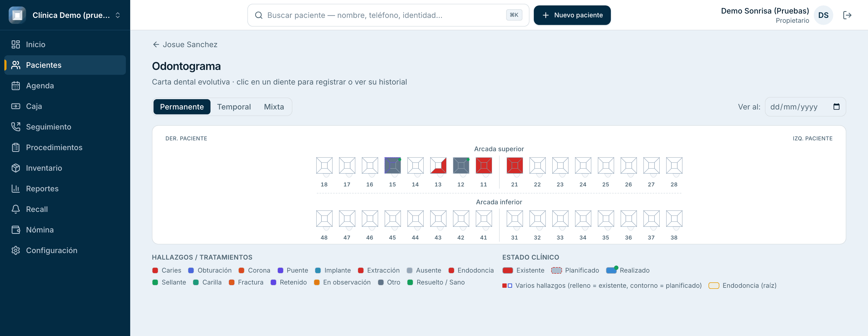
Task: Select tooth 28 diagram
Action: [674, 166]
